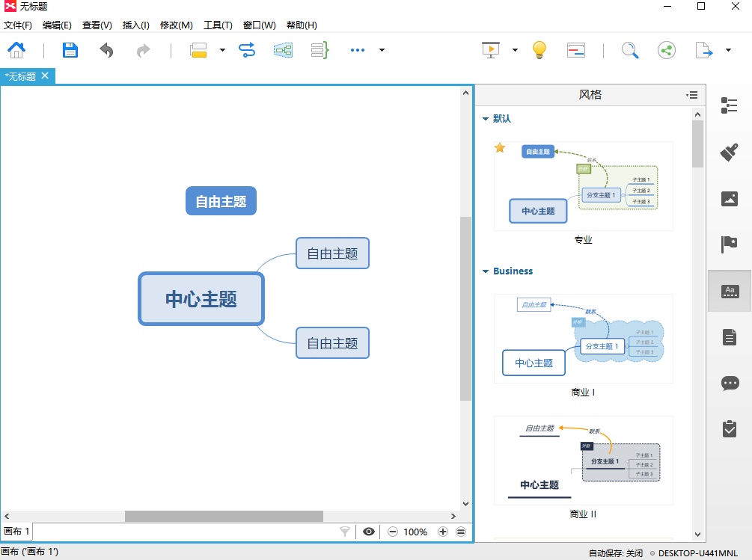Open the 修改(M) menu
The image size is (752, 560).
tap(177, 25)
